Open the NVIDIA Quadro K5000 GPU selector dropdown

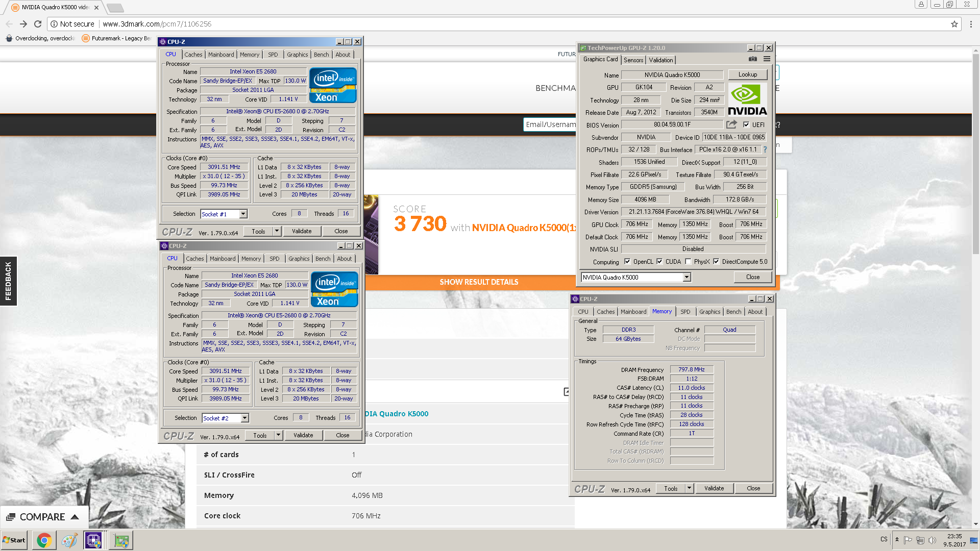687,277
